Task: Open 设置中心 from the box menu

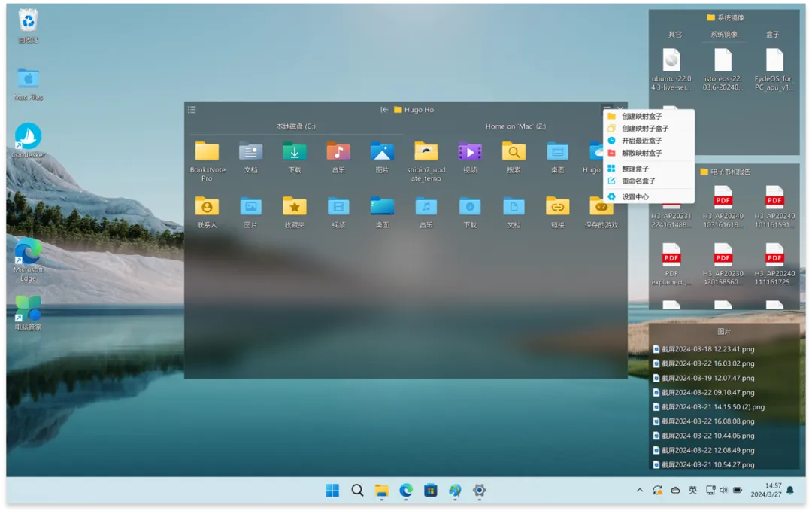Action: [x=635, y=197]
